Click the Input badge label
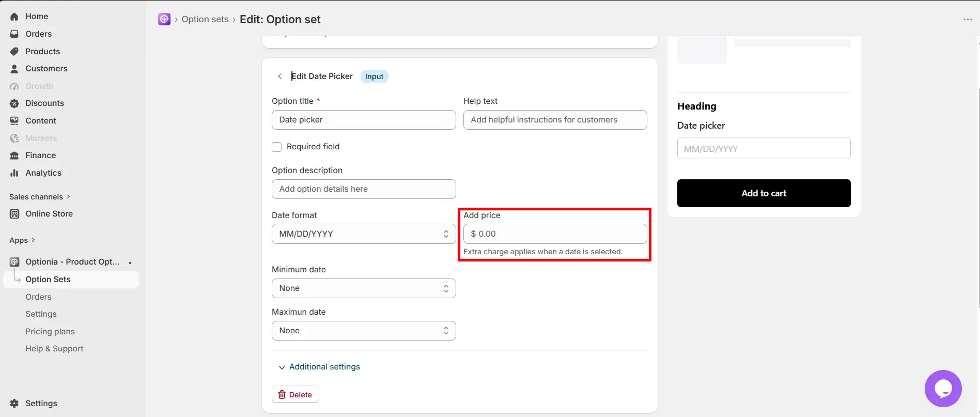This screenshot has width=980, height=417. pyautogui.click(x=374, y=76)
